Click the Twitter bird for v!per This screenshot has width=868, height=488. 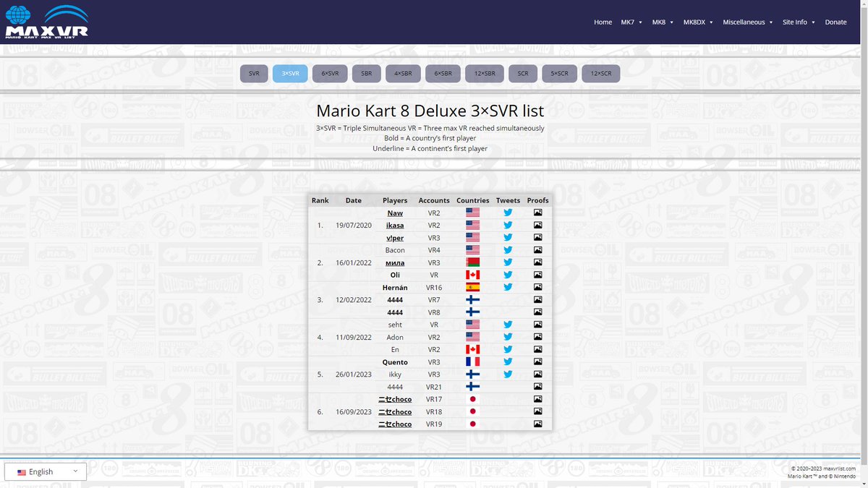[x=508, y=237]
